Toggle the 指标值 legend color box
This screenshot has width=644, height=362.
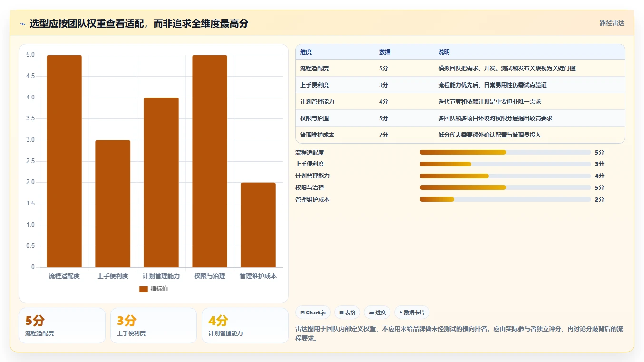[x=143, y=289]
